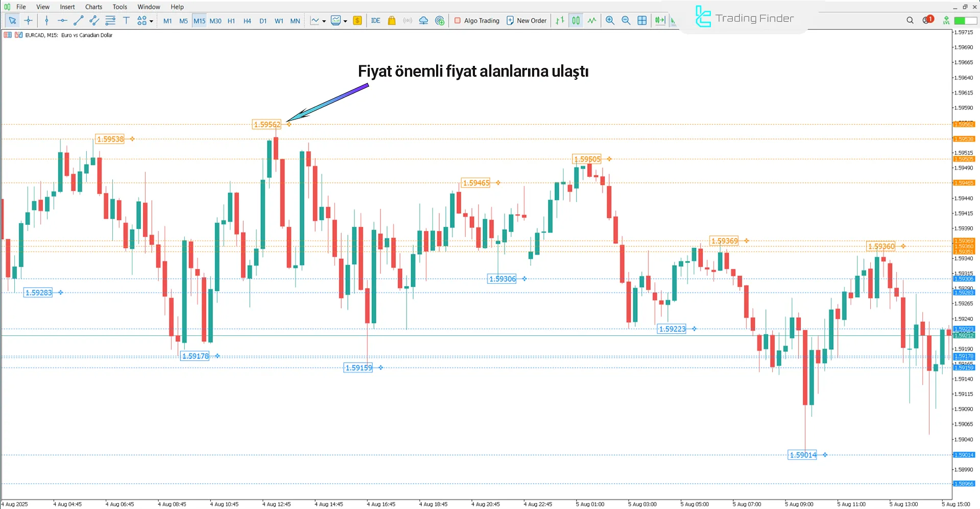Zoom out of the chart
Image resolution: width=980 pixels, height=509 pixels.
point(626,20)
